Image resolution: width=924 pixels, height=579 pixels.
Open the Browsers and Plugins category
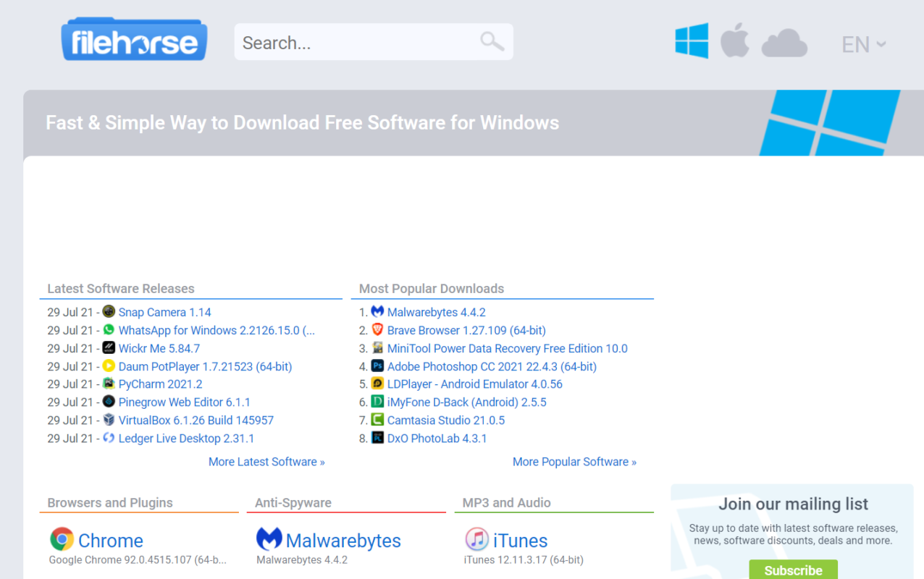click(110, 503)
